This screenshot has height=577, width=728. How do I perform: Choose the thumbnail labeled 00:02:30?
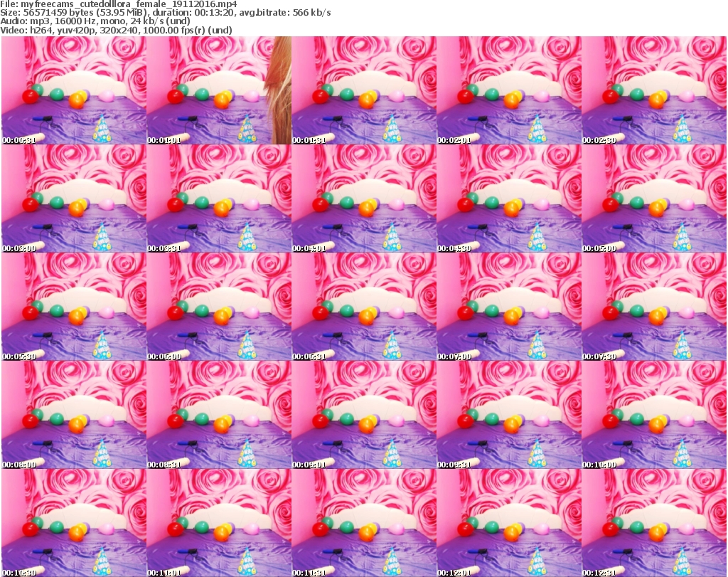654,90
